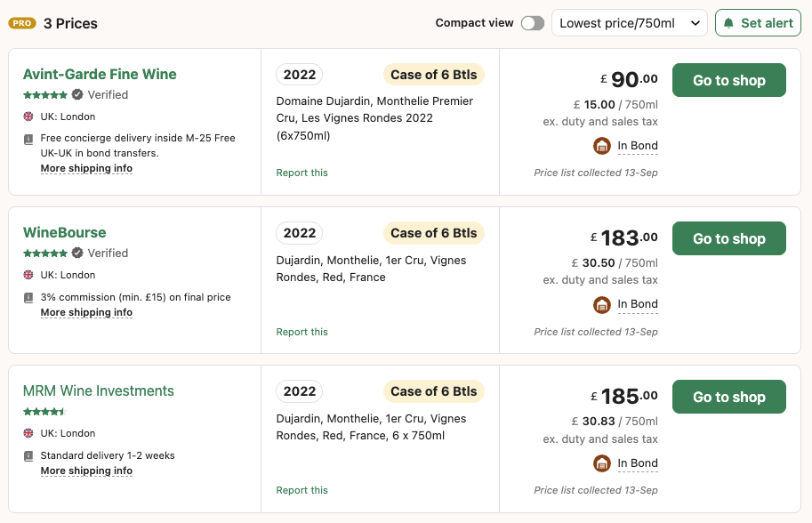The image size is (812, 523).
Task: Open the Avint-Garde Fine Wine merchant page
Action: point(100,74)
